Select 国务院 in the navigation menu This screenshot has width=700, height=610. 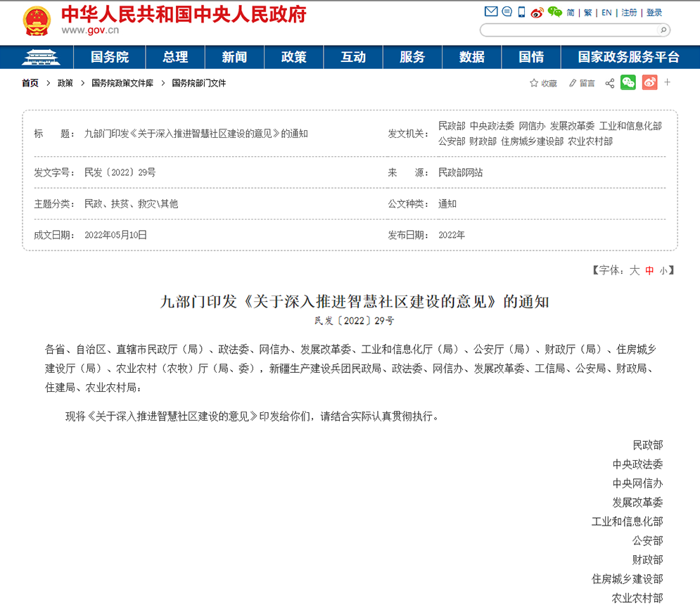[x=108, y=58]
